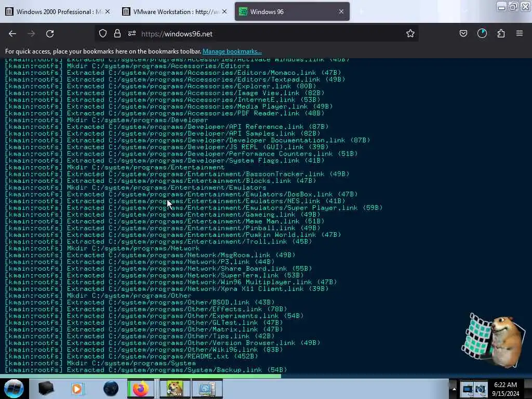Click the API Reference.link log line

click(167, 127)
